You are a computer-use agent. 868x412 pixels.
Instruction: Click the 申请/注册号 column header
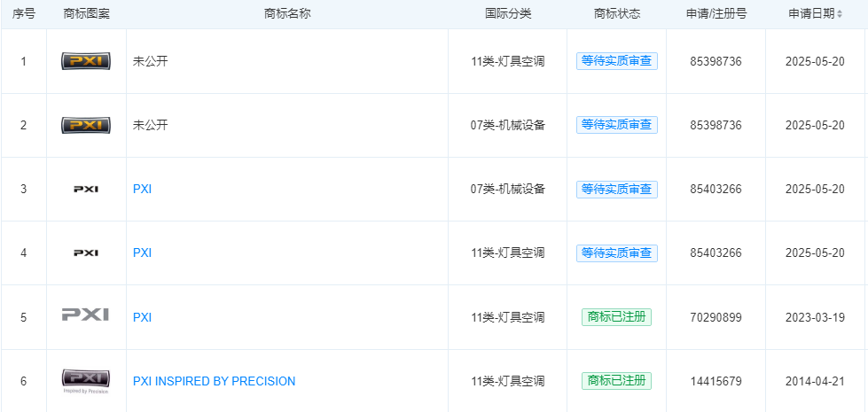click(716, 14)
